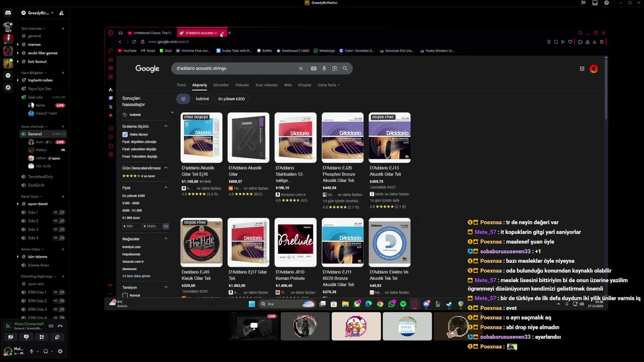This screenshot has height=362, width=644.
Task: Switch to Unfettered Chaos browser tab
Action: coord(150,33)
